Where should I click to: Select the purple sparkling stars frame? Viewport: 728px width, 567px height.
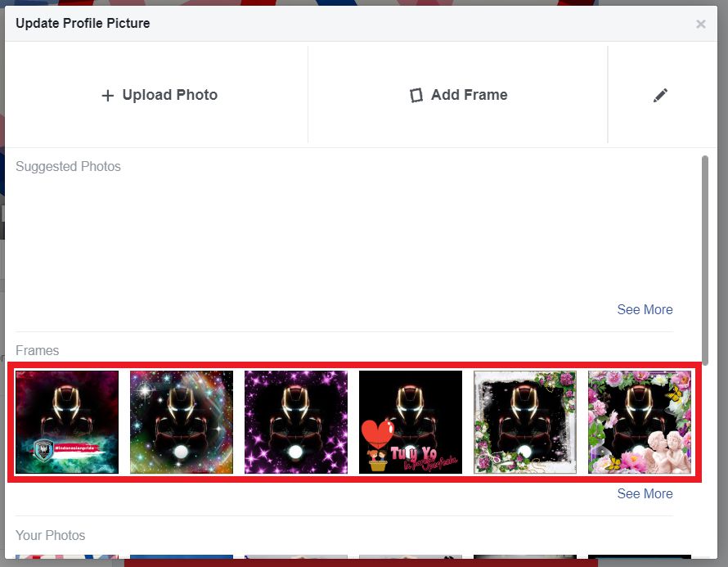296,422
